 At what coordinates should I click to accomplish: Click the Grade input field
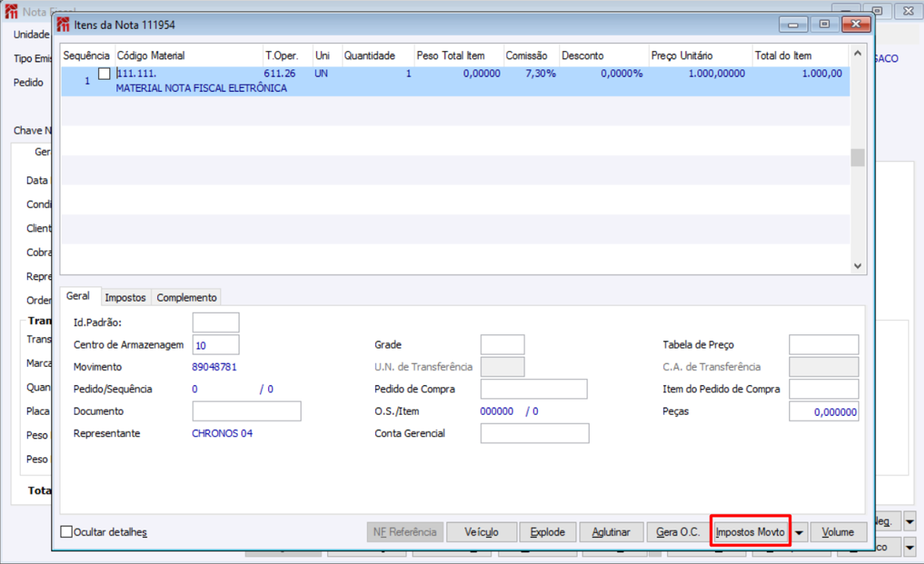click(x=502, y=345)
